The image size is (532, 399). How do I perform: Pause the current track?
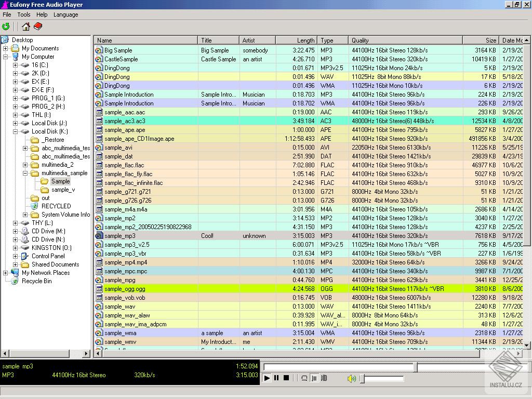276,378
